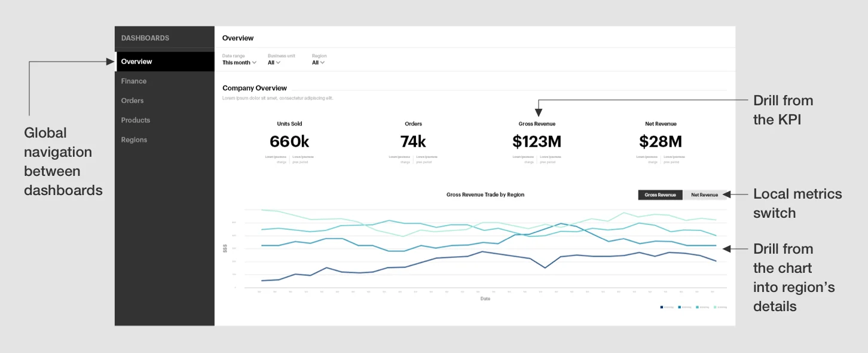
Task: Open the Date range 'This month' dropdown
Action: pos(239,62)
